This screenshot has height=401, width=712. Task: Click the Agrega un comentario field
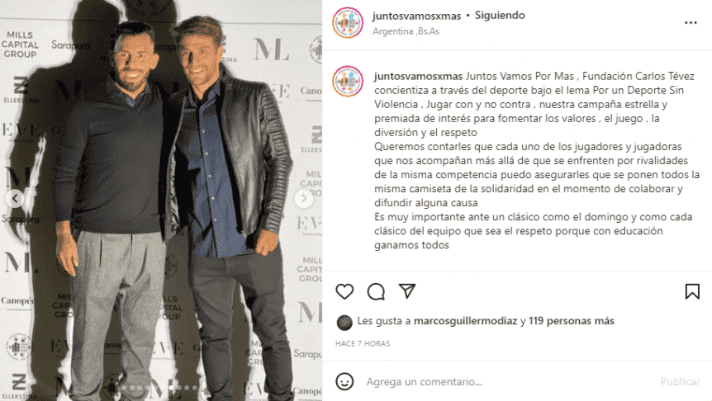509,381
